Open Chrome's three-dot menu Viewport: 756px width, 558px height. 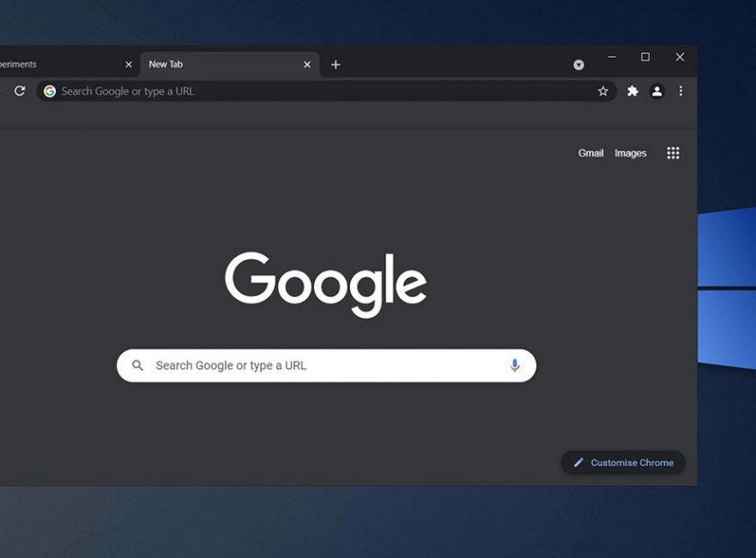[x=680, y=91]
